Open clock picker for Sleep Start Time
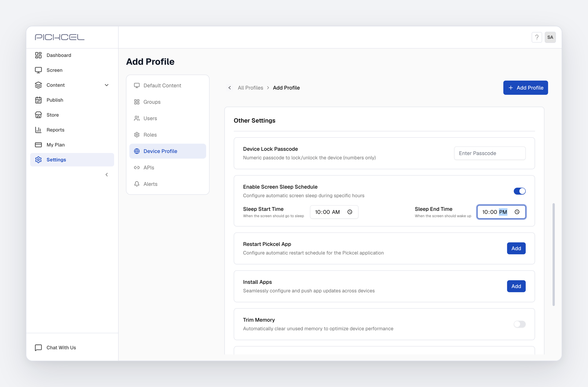 coord(350,212)
